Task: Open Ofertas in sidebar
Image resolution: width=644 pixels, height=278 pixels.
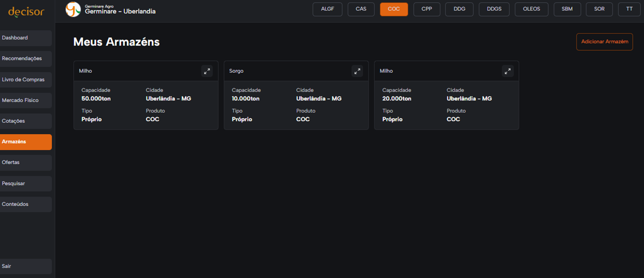Action: tap(26, 162)
